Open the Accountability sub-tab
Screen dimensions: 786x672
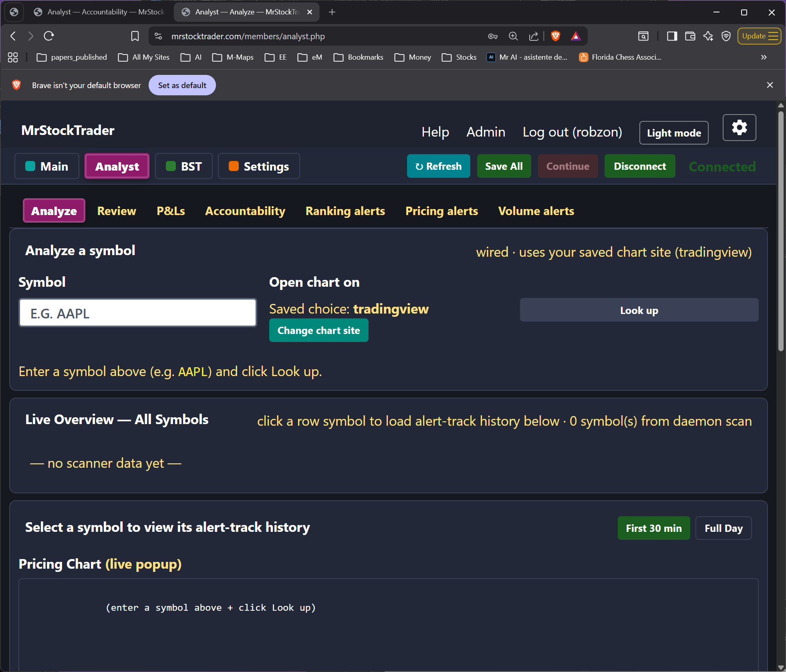coord(245,211)
